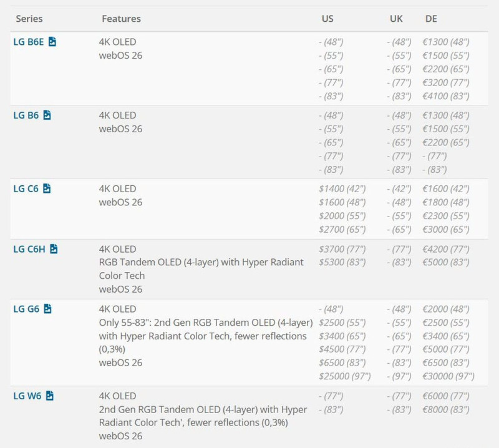Open image icon beside LG W6

click(x=50, y=396)
